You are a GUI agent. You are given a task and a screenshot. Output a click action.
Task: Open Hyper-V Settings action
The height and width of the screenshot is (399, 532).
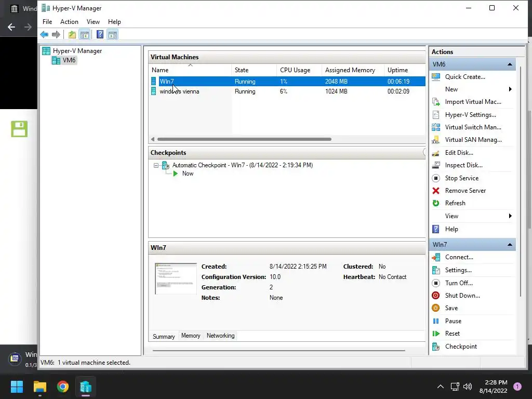point(470,115)
